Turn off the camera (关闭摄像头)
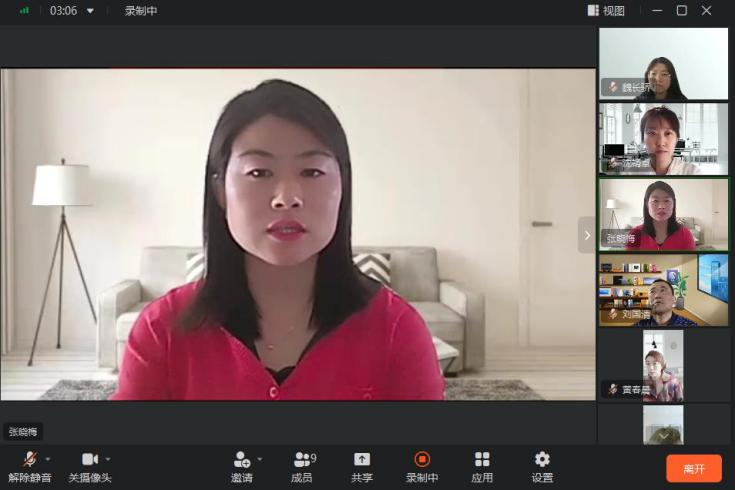 tap(89, 466)
